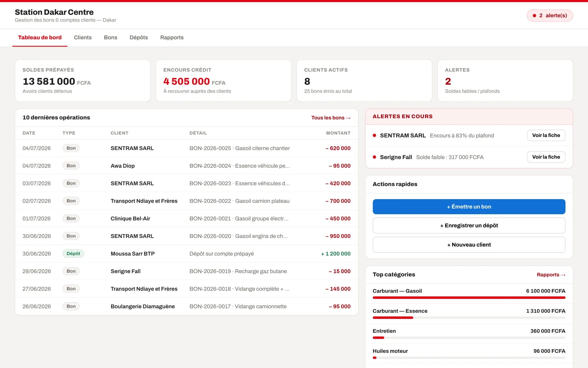
Task: Open the Bons tab
Action: coord(110,38)
